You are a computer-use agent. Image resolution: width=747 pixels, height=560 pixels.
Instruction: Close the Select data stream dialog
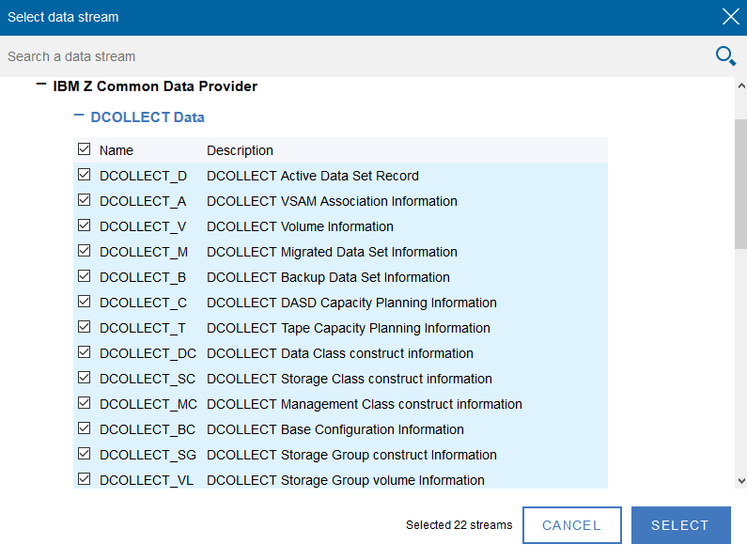point(730,17)
